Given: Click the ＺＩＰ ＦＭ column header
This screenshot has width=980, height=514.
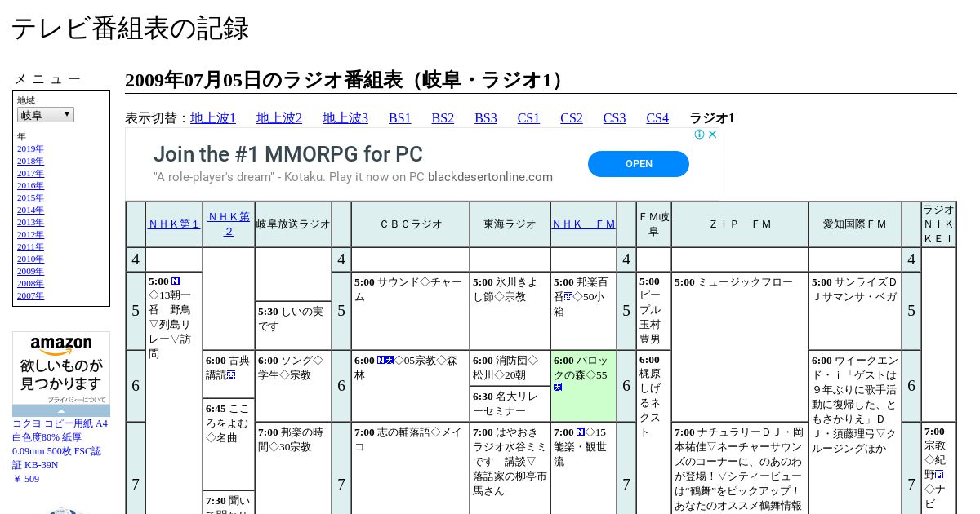Looking at the screenshot, I should pyautogui.click(x=740, y=224).
